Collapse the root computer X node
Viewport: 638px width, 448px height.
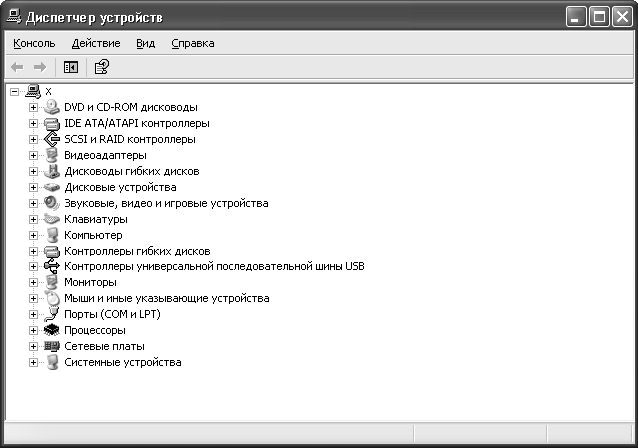point(14,91)
